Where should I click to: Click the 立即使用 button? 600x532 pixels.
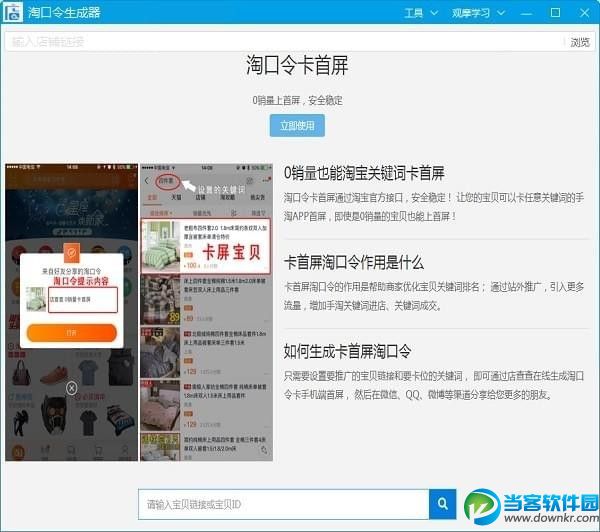pos(297,126)
